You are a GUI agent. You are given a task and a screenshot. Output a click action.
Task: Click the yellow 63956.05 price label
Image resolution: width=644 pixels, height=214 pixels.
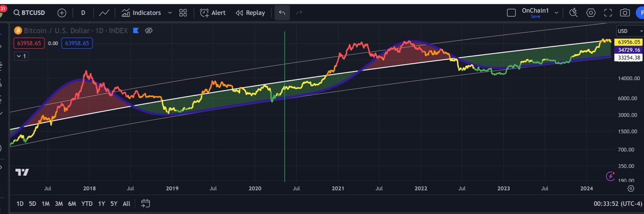click(x=628, y=42)
